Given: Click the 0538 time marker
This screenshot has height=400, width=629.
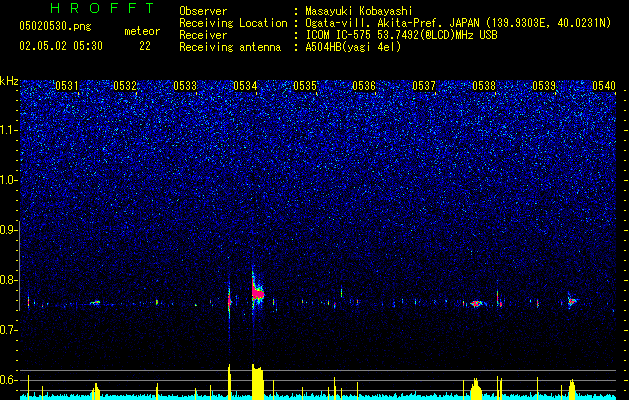Looking at the screenshot, I should tap(484, 85).
